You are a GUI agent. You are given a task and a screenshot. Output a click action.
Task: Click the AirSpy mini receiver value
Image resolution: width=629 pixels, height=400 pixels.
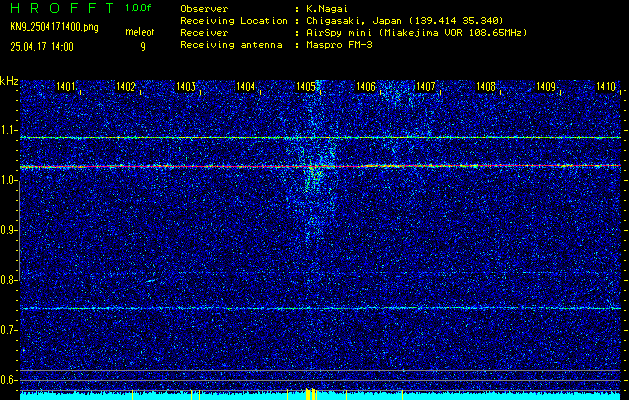[416, 32]
